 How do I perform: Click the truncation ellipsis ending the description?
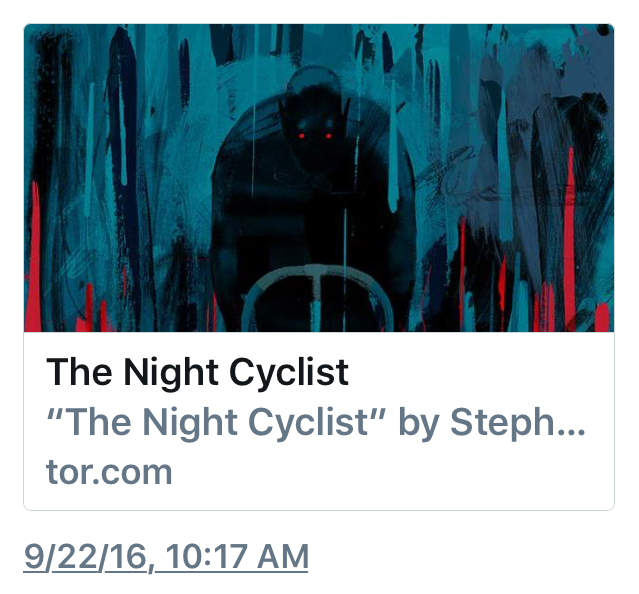point(571,425)
